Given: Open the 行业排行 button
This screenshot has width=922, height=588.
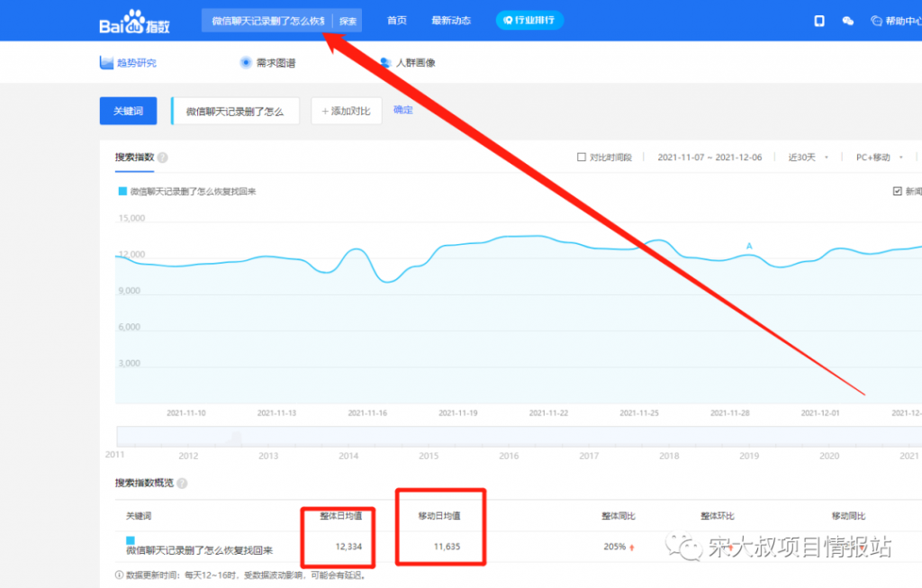Looking at the screenshot, I should pos(529,21).
